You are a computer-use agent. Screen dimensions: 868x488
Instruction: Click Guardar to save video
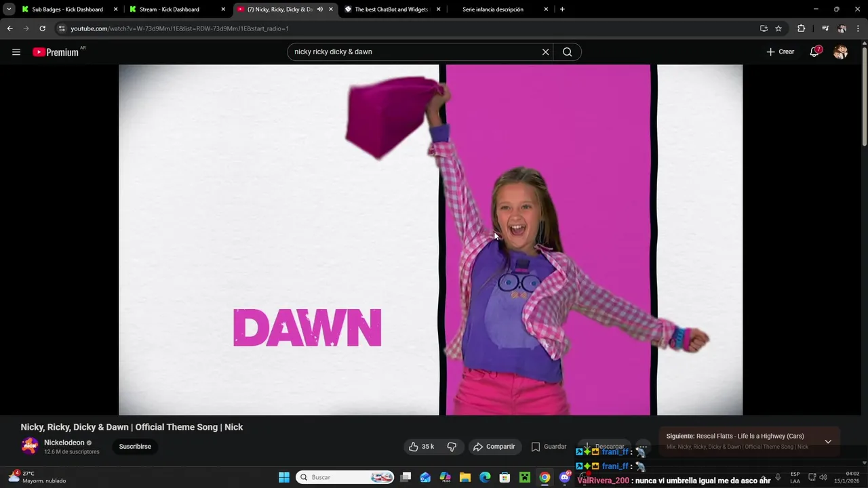pyautogui.click(x=549, y=447)
